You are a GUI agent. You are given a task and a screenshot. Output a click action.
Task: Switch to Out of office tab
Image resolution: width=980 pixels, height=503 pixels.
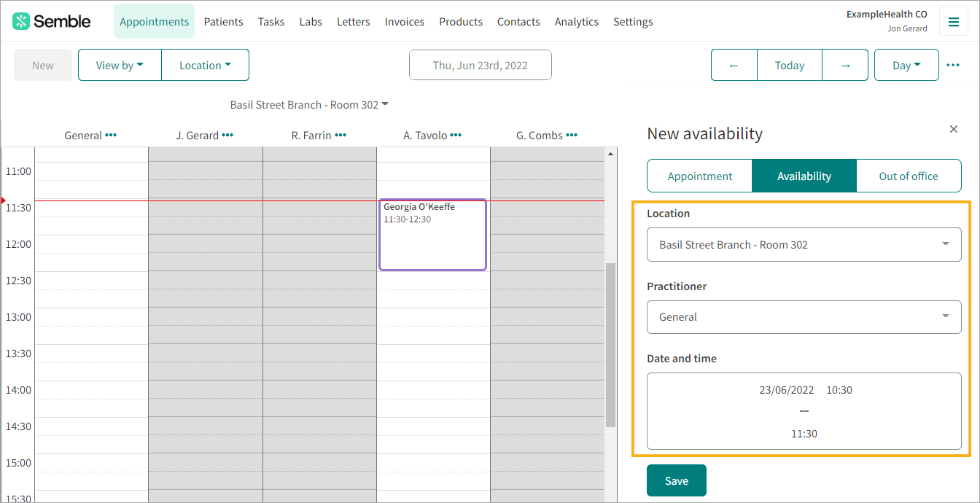coord(909,176)
